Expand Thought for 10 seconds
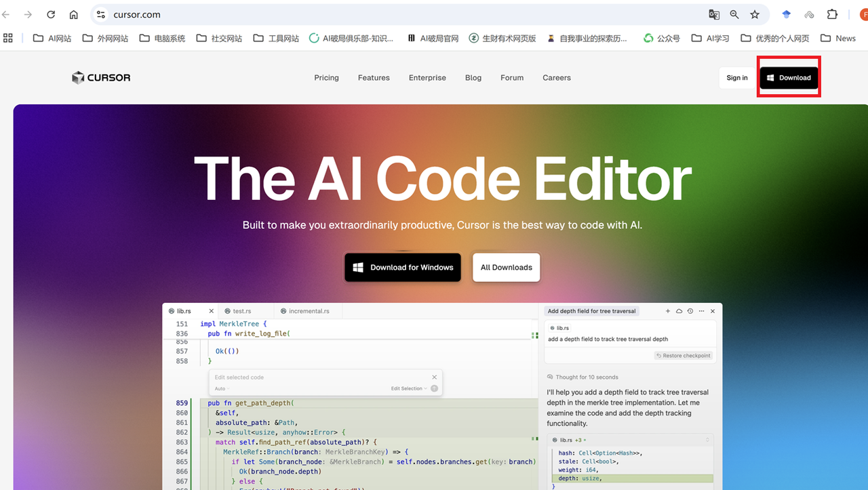 click(582, 377)
